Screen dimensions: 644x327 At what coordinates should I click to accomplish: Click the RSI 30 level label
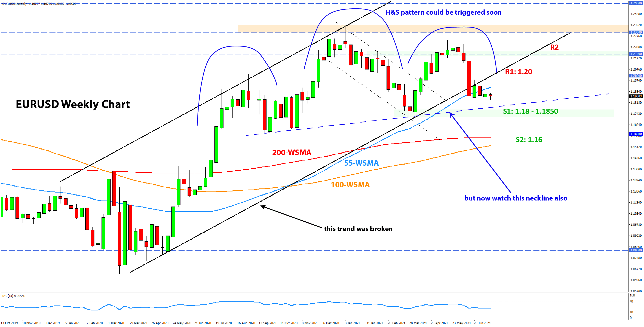(x=631, y=312)
